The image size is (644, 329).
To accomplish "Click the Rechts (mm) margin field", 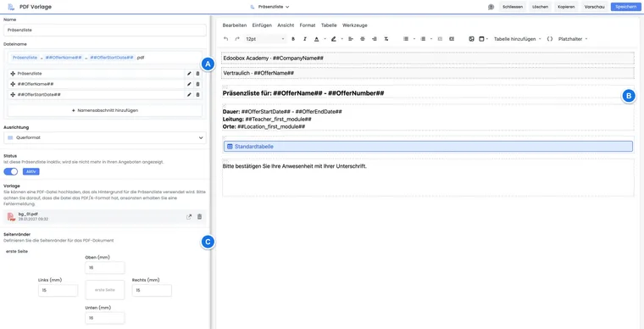I will coord(152,290).
